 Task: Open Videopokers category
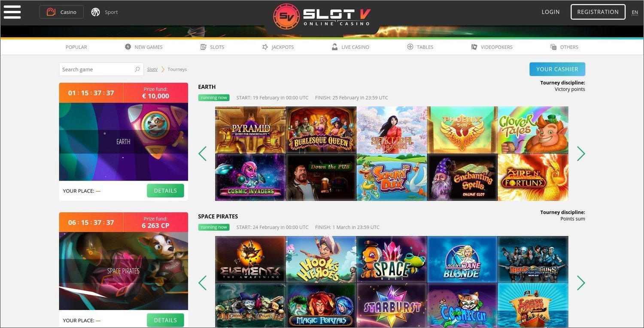point(492,47)
